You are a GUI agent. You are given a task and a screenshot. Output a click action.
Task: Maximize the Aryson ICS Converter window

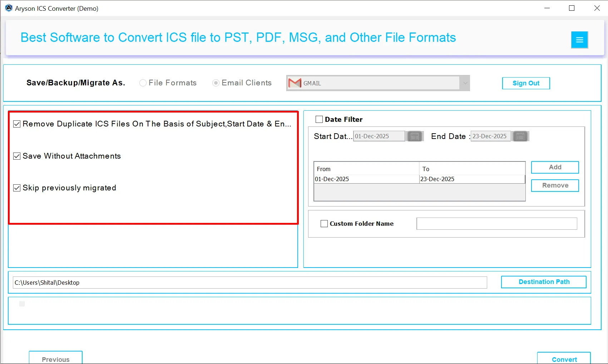point(572,8)
